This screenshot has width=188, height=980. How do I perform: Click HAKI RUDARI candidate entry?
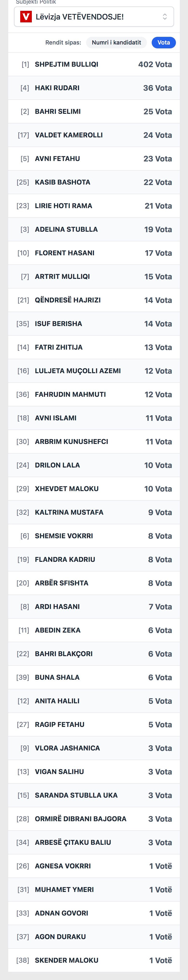94,88
